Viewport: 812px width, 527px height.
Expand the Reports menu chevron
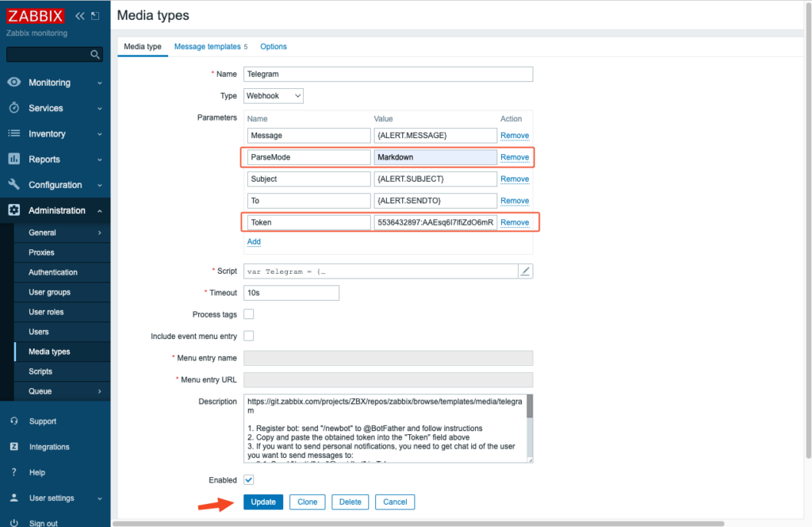coord(99,160)
